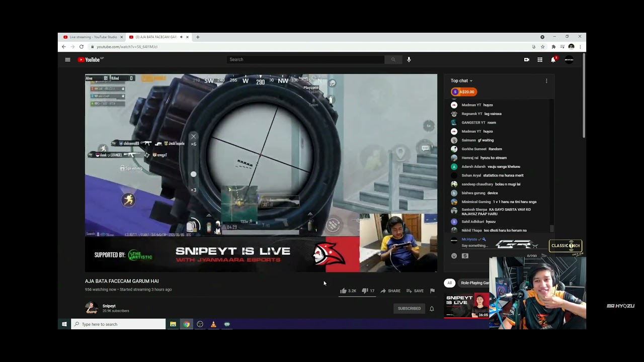Like the video with 3.2K likes

[x=348, y=291]
